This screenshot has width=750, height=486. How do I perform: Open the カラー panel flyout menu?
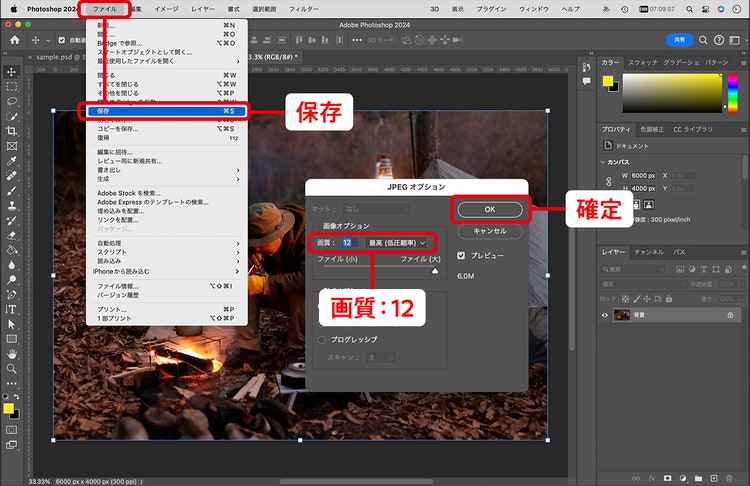click(743, 63)
